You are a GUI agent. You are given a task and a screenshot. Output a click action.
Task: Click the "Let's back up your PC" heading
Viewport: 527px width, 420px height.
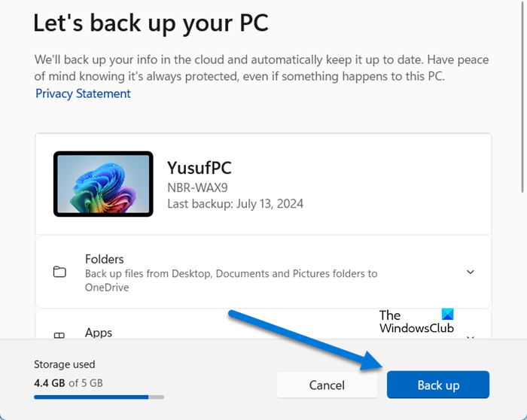point(151,23)
